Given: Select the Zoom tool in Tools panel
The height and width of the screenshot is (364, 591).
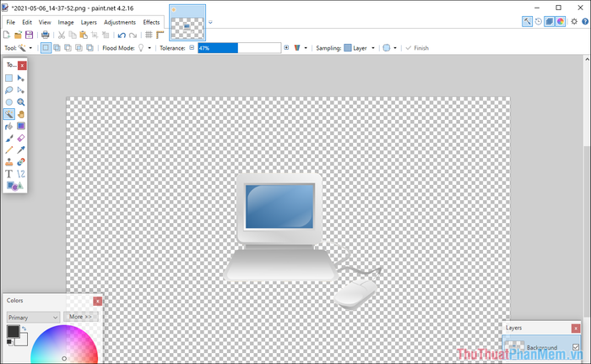Looking at the screenshot, I should 21,102.
